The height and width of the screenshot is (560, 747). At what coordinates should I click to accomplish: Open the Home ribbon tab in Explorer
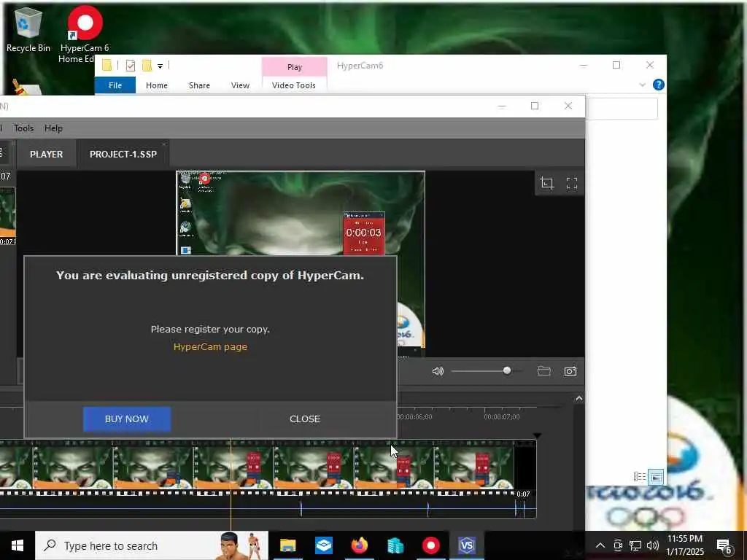[x=157, y=85]
